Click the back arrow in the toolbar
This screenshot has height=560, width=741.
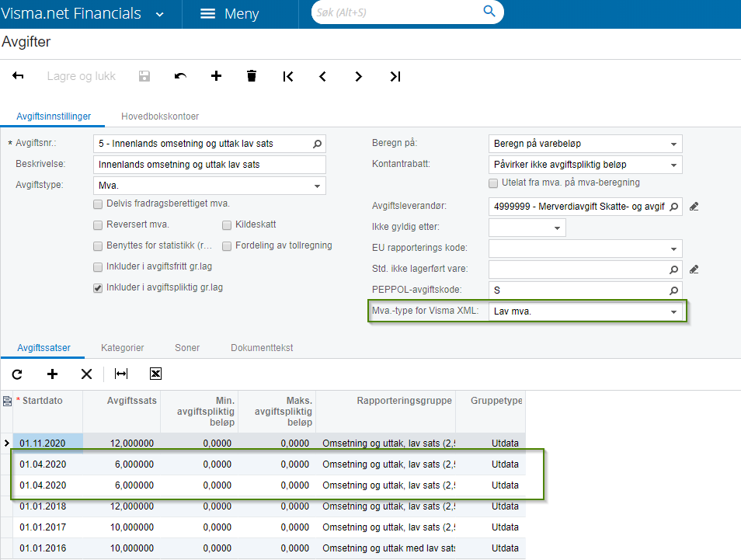click(18, 75)
